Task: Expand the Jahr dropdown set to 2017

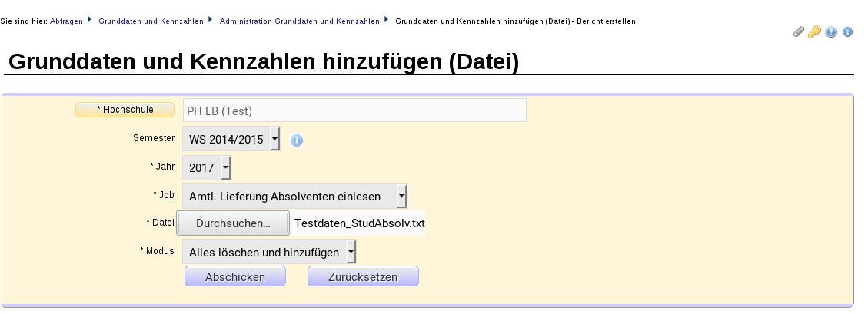Action: tap(206, 167)
